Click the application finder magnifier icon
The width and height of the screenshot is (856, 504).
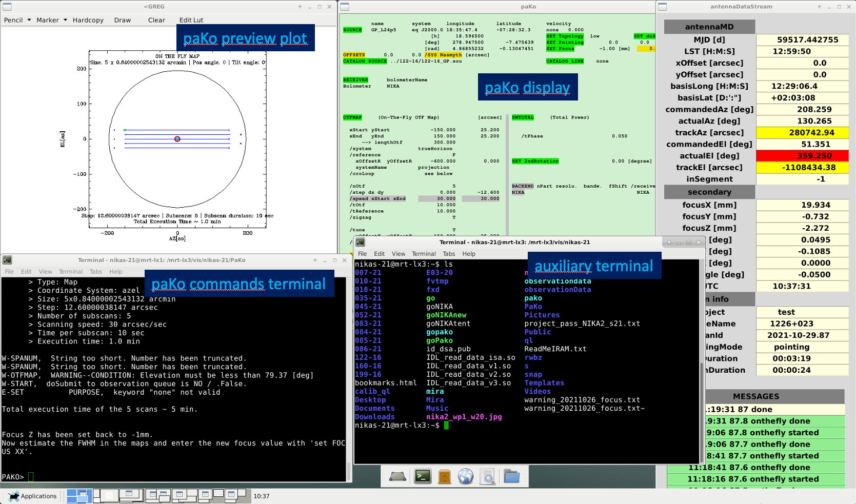pyautogui.click(x=488, y=477)
